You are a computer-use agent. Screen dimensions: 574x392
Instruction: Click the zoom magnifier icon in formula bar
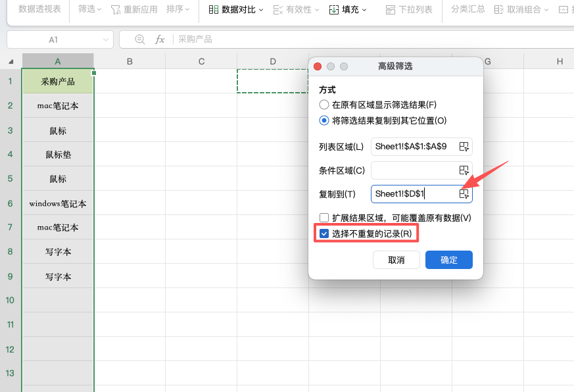point(140,39)
